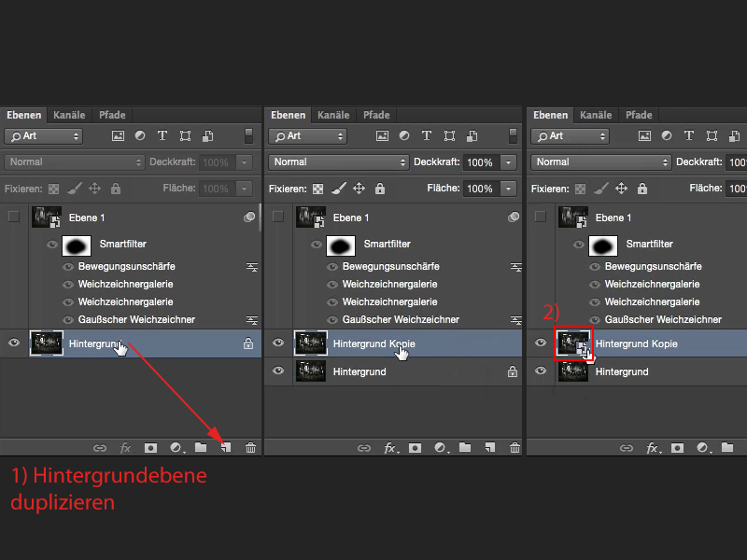The image size is (747, 560).
Task: Open Normal blend mode dropdown in left panel
Action: point(74,162)
